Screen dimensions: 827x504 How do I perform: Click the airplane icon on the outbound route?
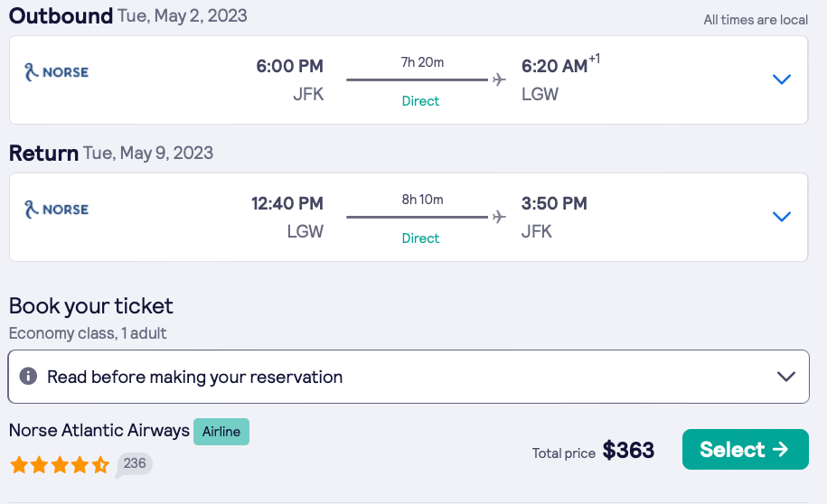coord(499,79)
